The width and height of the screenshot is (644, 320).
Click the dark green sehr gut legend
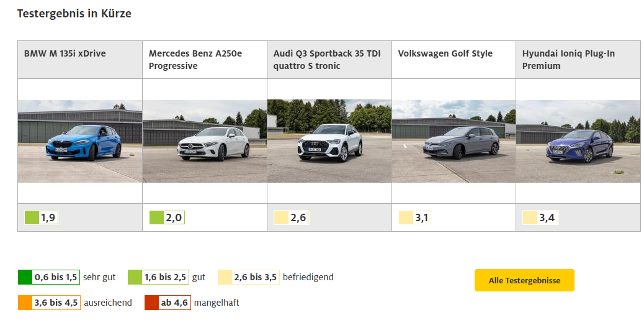coord(49,277)
